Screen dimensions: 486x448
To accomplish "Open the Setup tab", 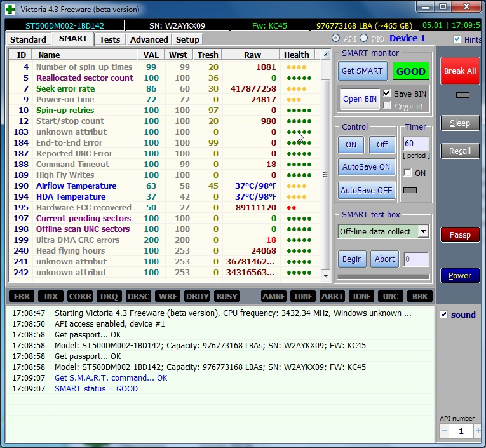I will tap(187, 39).
